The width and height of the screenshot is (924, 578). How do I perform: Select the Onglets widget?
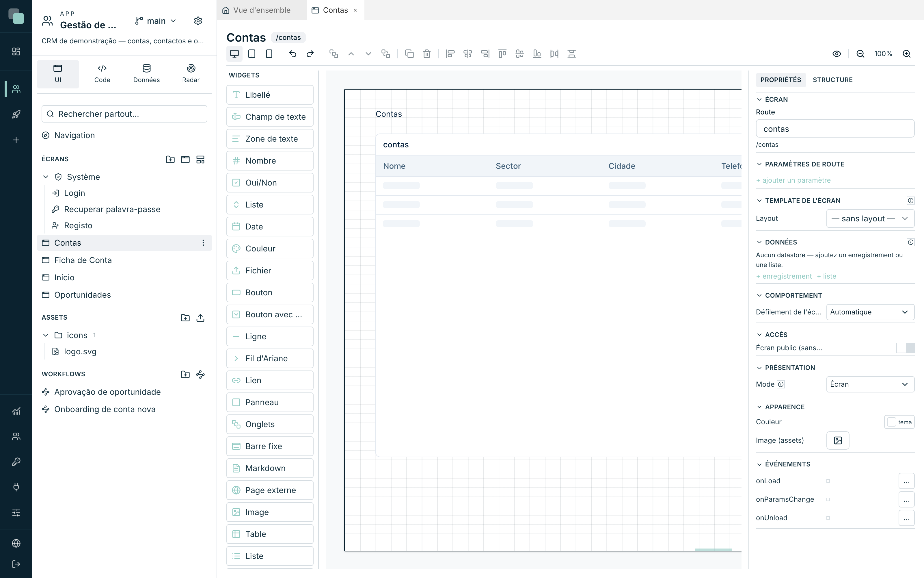[x=270, y=424]
